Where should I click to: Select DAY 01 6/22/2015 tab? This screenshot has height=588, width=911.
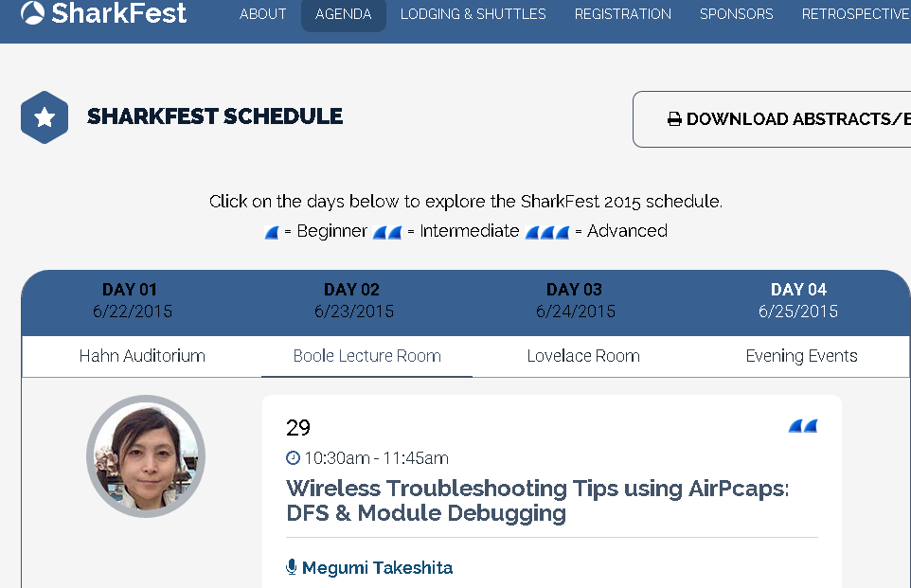[133, 300]
